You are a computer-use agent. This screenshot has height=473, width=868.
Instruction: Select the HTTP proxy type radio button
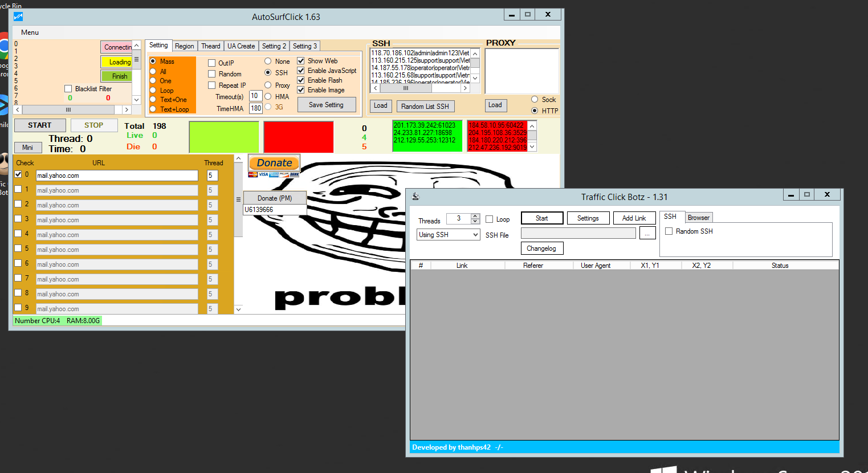535,111
